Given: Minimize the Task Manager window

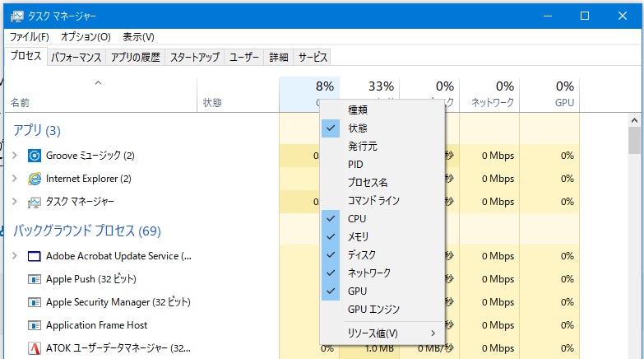Looking at the screenshot, I should pyautogui.click(x=548, y=16).
